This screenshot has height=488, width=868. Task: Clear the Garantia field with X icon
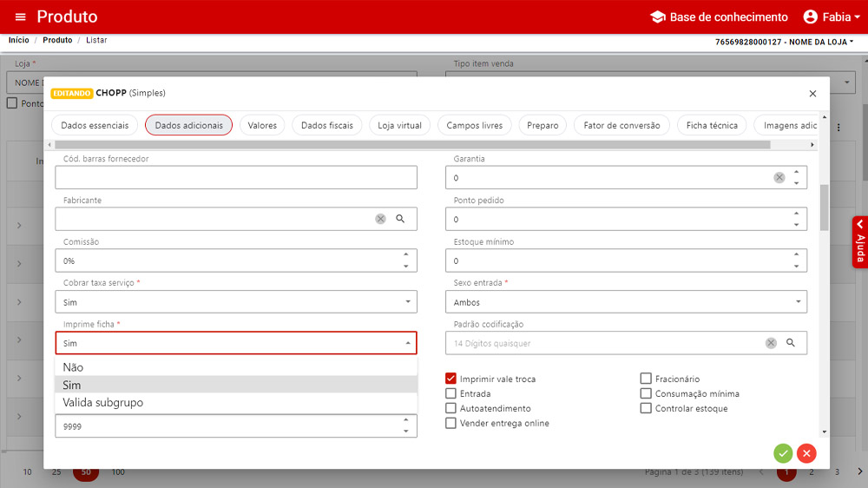click(779, 178)
